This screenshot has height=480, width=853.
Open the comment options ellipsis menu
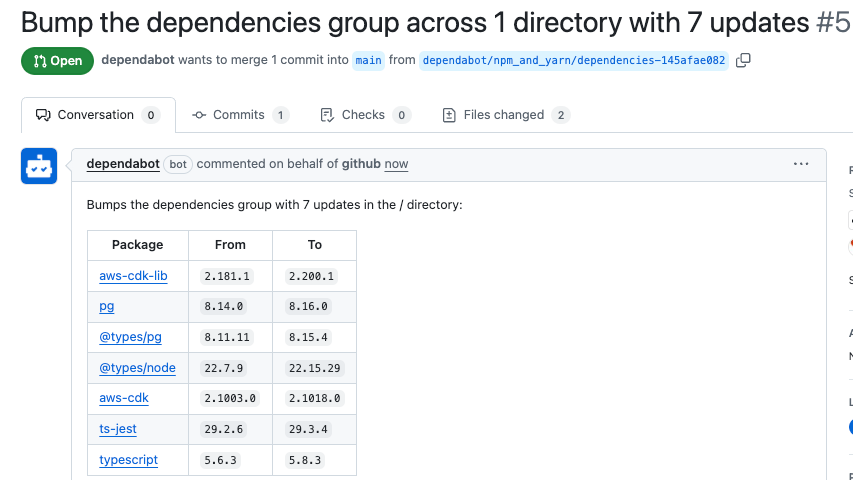coord(801,164)
